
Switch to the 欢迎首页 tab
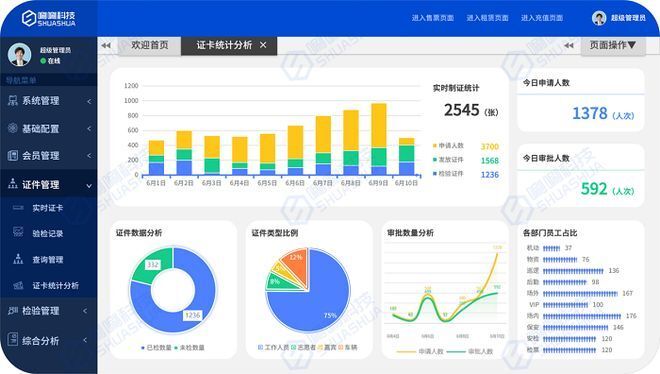(149, 45)
